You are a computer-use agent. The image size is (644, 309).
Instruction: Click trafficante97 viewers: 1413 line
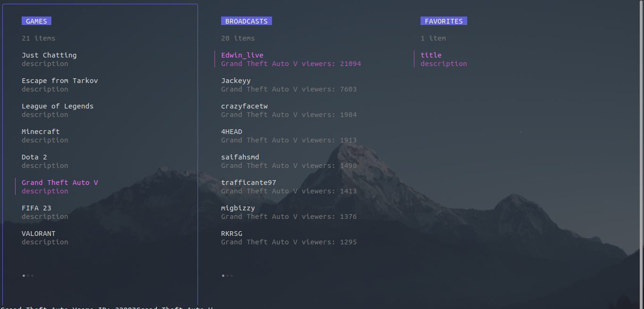[x=289, y=191]
